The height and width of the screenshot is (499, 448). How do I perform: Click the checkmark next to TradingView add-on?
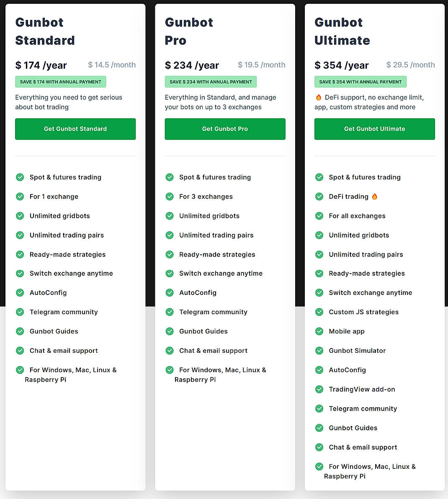point(319,389)
